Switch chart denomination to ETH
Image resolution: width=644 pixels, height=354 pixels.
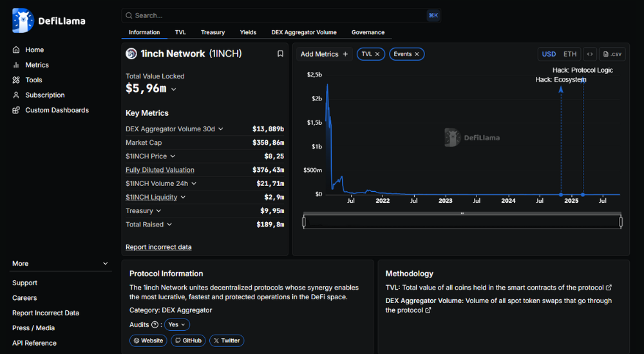coord(570,54)
